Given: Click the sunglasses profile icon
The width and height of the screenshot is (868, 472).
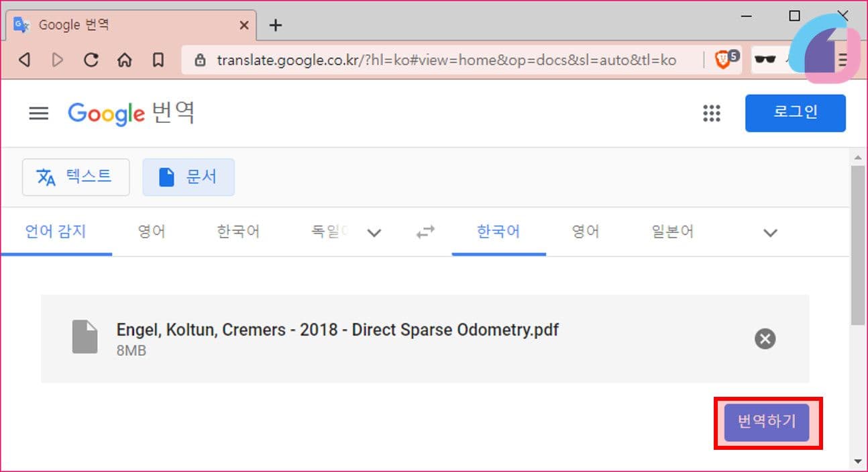Looking at the screenshot, I should (x=765, y=60).
